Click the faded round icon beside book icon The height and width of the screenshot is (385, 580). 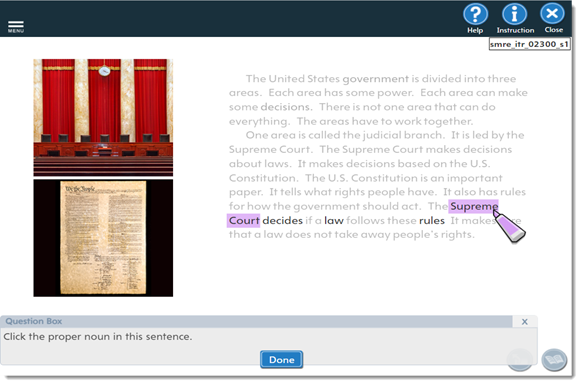coord(520,360)
